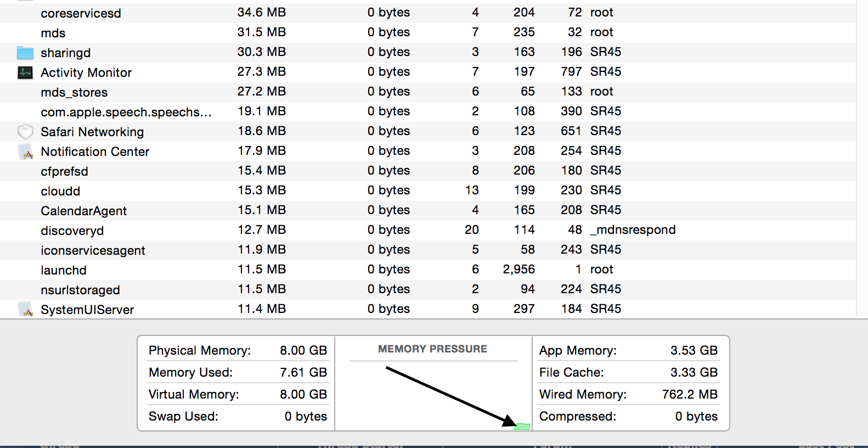Viewport: 868px width, 448px height.
Task: Click the SystemUIServer app icon
Action: [x=25, y=310]
